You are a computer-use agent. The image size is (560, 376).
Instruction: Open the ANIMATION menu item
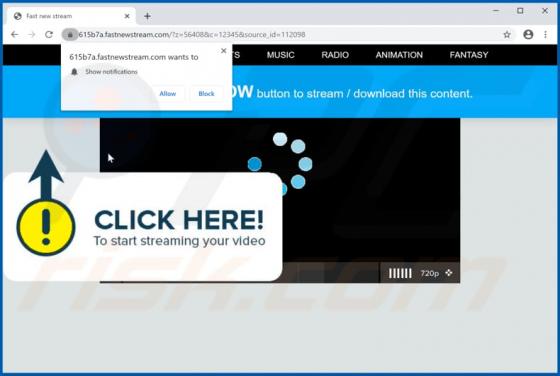(x=399, y=55)
